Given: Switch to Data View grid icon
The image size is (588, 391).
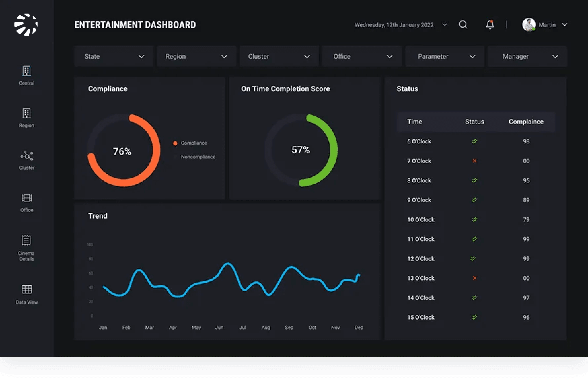Looking at the screenshot, I should pyautogui.click(x=26, y=290).
